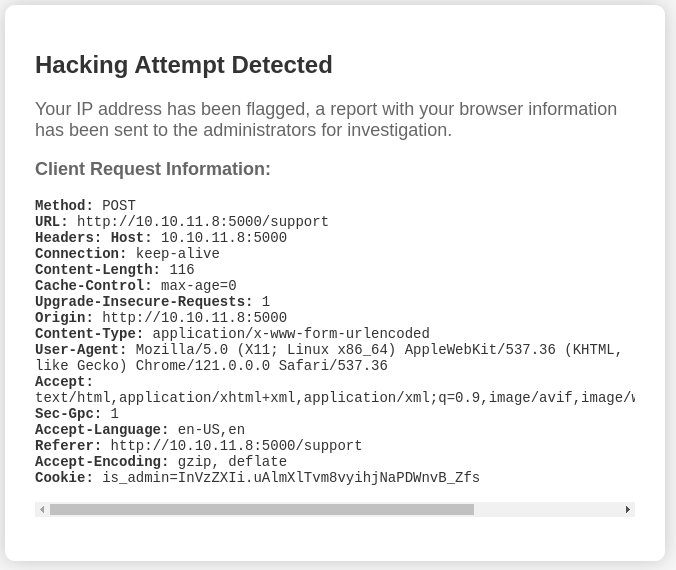
Task: Click the "Hacking Attempt Detected" heading
Action: point(184,65)
